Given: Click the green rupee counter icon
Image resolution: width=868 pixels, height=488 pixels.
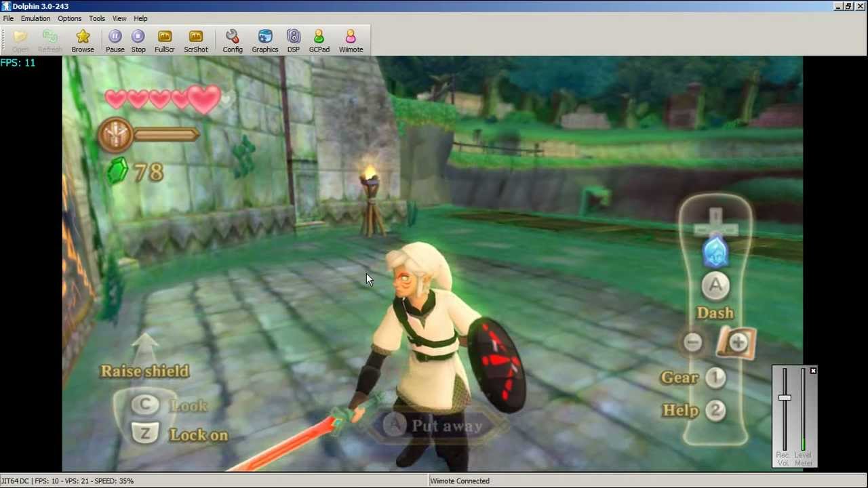Looking at the screenshot, I should point(118,171).
